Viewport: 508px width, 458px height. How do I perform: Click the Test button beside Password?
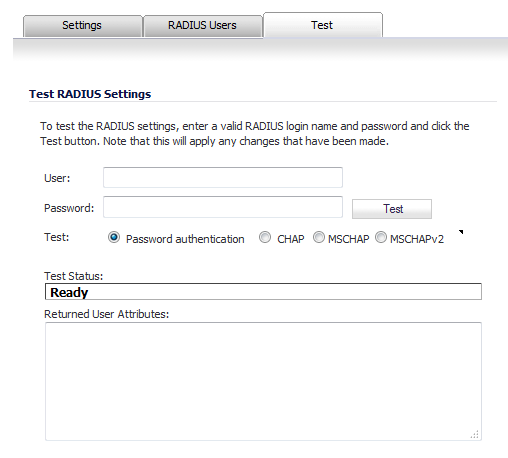[x=392, y=209]
